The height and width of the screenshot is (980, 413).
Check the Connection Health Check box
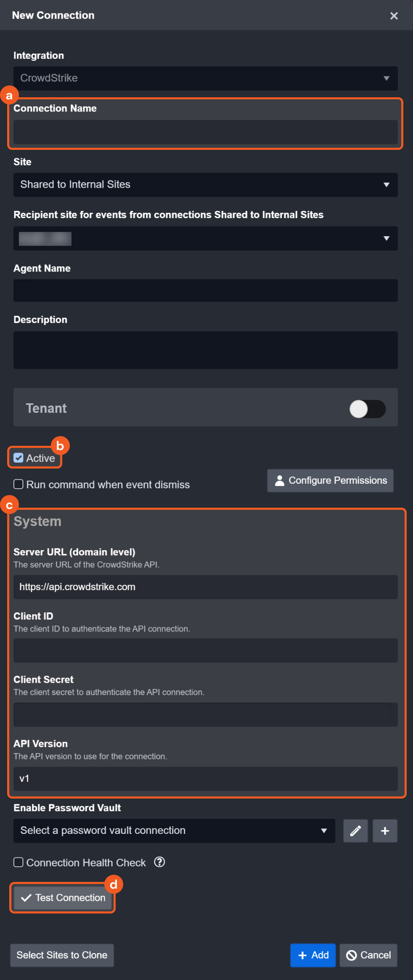19,862
